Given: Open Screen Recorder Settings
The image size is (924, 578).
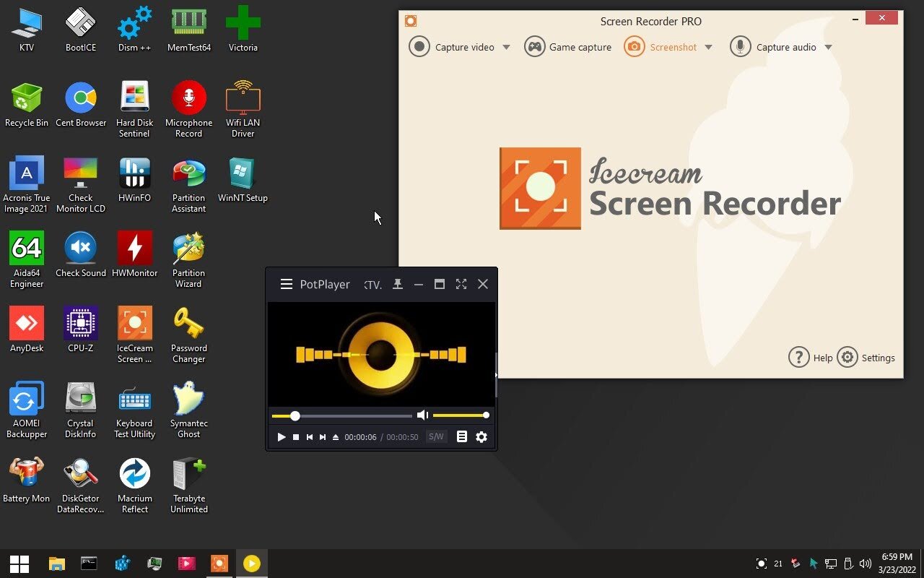Looking at the screenshot, I should [x=866, y=358].
